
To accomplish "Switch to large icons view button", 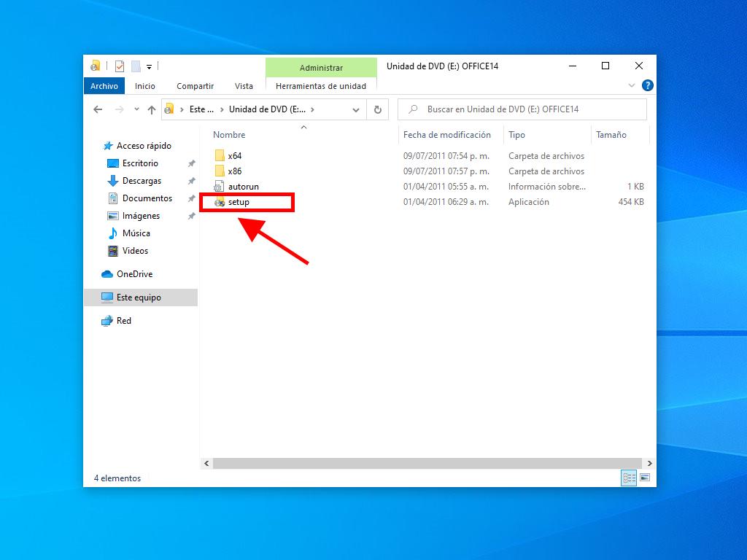I will pyautogui.click(x=645, y=478).
